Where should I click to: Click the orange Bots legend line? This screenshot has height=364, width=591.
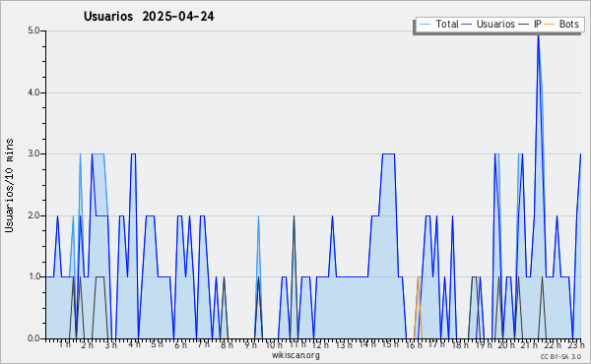[550, 25]
